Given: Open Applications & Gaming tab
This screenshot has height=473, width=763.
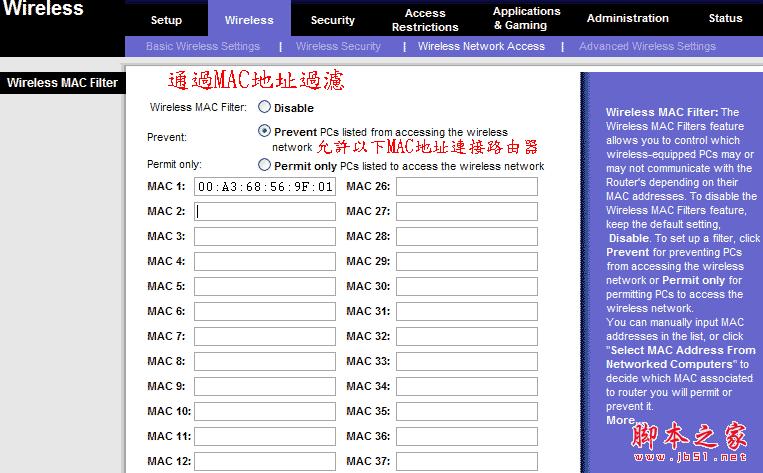Looking at the screenshot, I should click(527, 18).
